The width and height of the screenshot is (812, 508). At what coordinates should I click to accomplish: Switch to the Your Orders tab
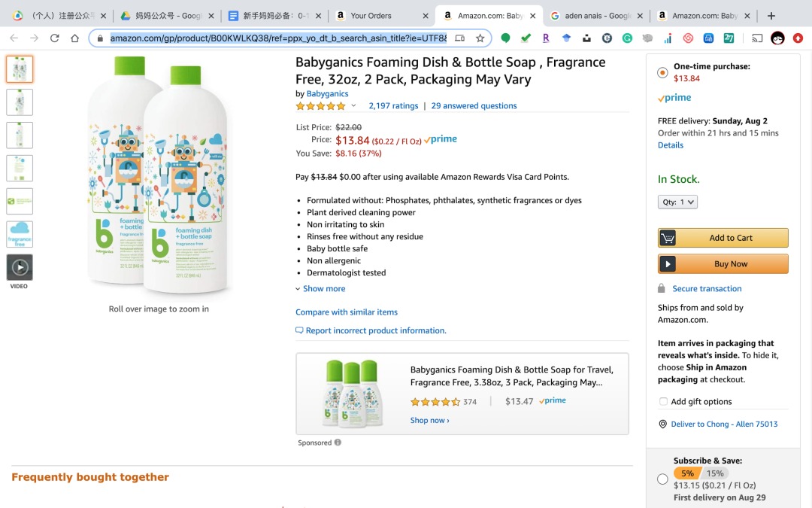[381, 16]
